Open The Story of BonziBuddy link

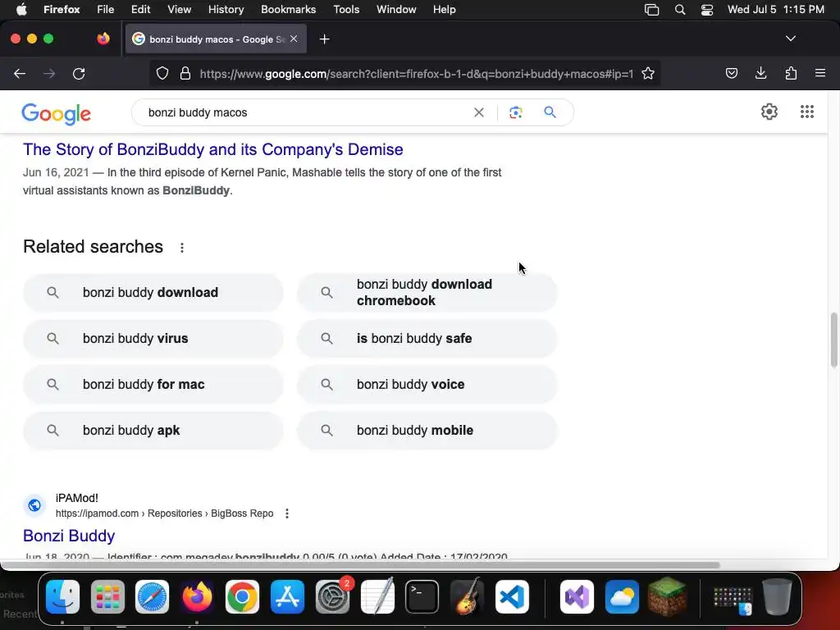[x=213, y=149]
